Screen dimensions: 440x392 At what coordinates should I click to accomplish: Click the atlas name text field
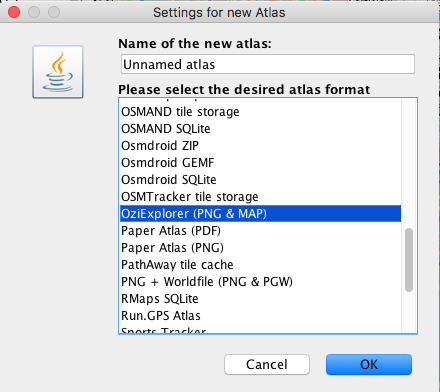coord(268,64)
